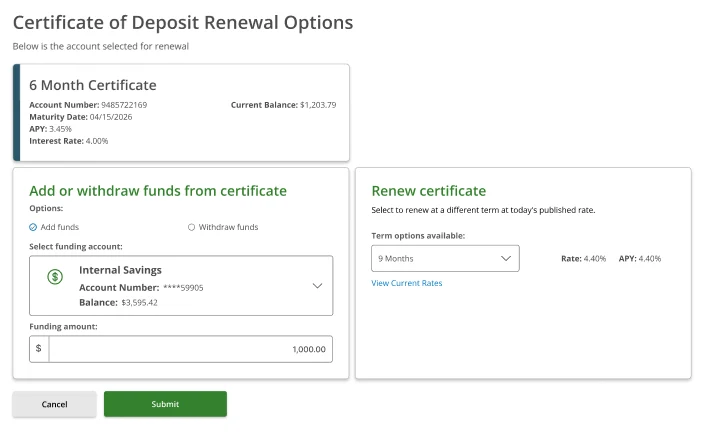This screenshot has width=706, height=432.
Task: Open the View Current Rates link
Action: (407, 283)
